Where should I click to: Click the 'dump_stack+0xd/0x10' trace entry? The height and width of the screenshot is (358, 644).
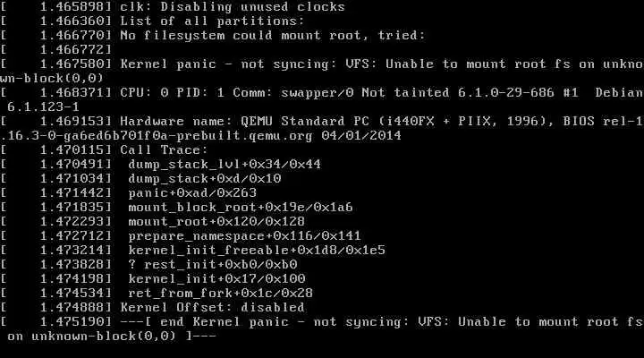click(205, 179)
